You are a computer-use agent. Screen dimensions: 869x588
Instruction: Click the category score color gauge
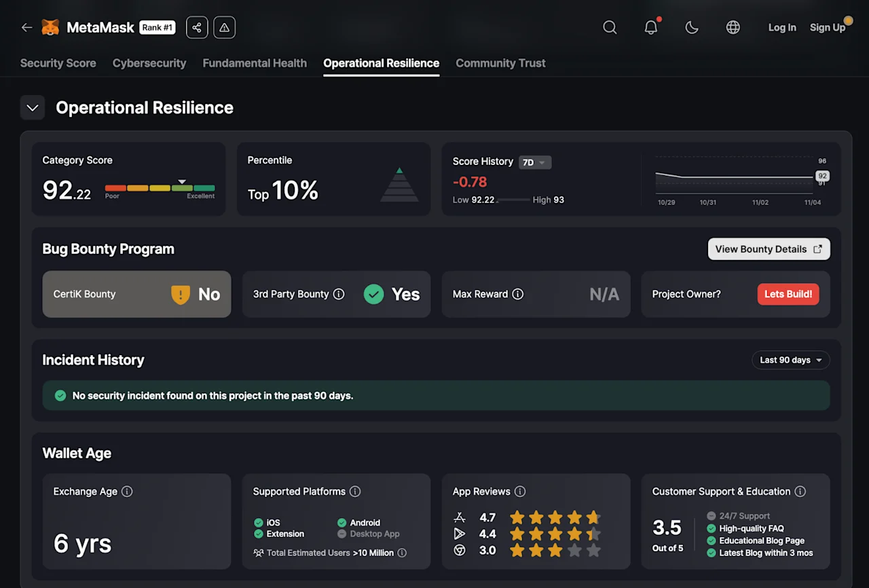(160, 188)
